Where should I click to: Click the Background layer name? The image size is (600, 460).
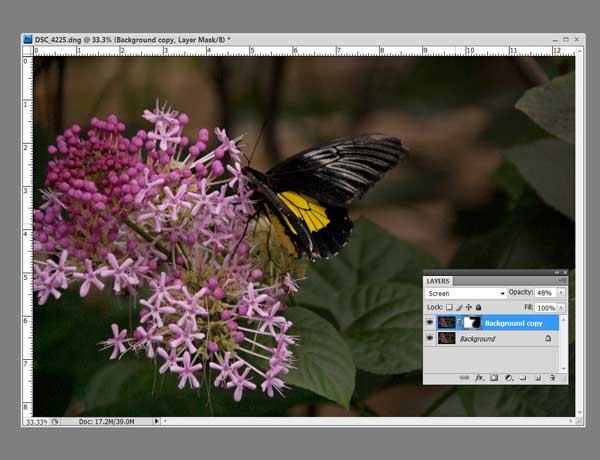tap(477, 339)
